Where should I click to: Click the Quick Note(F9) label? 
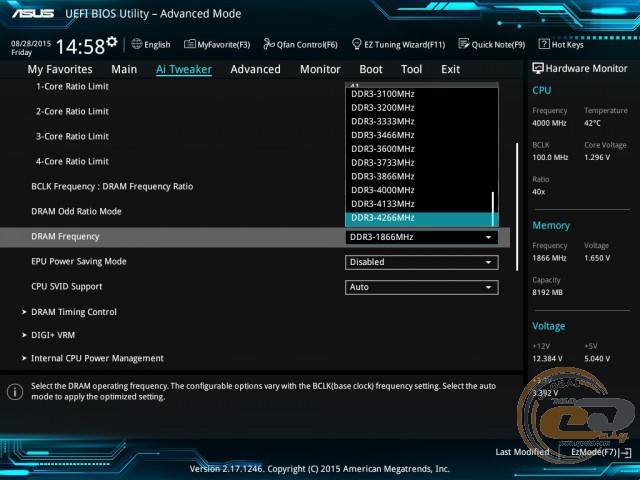pos(498,44)
